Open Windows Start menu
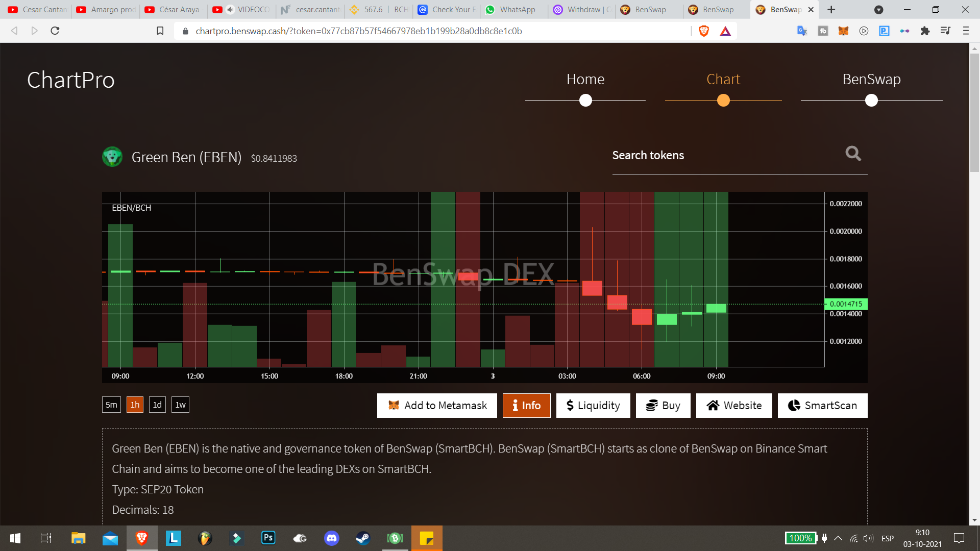The height and width of the screenshot is (551, 980). (15, 538)
